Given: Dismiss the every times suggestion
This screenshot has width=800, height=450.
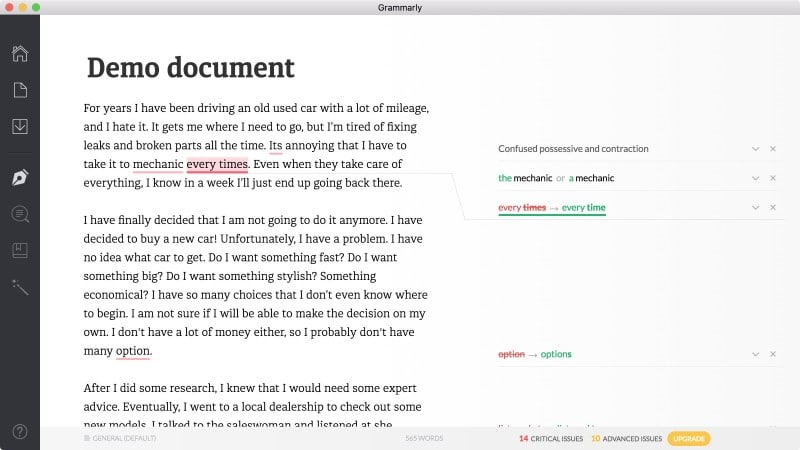Looking at the screenshot, I should click(x=773, y=208).
